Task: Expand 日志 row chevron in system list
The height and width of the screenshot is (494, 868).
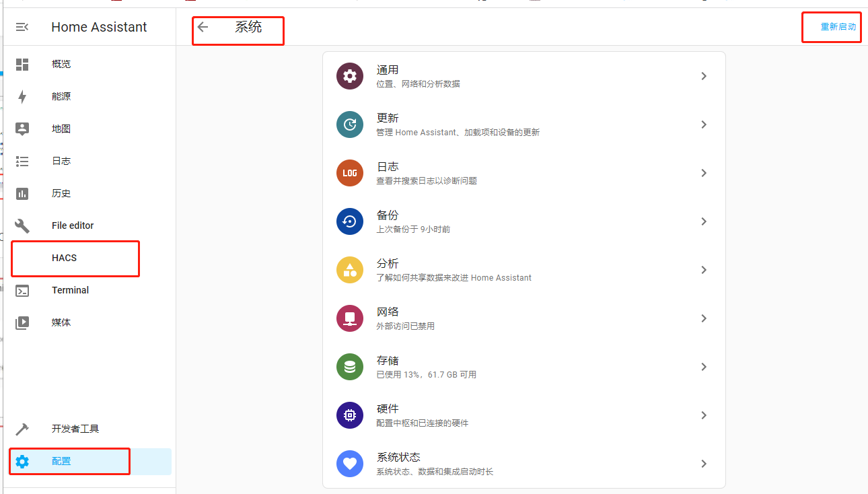Action: click(x=704, y=173)
